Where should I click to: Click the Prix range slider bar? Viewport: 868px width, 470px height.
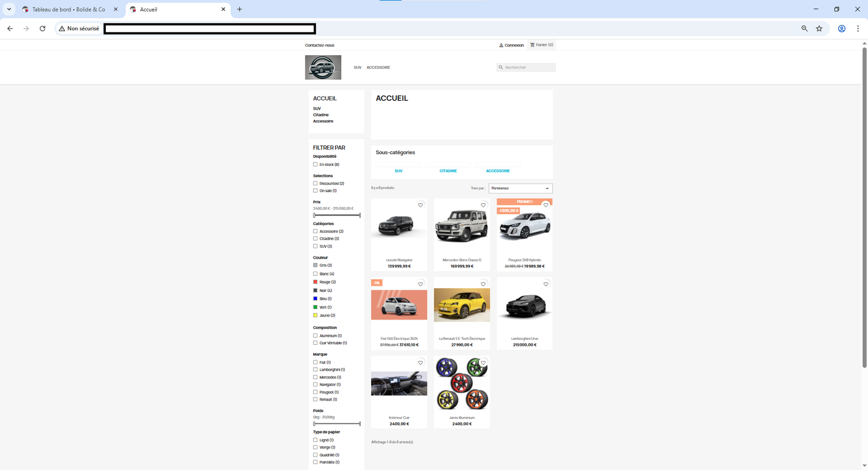[x=337, y=215]
